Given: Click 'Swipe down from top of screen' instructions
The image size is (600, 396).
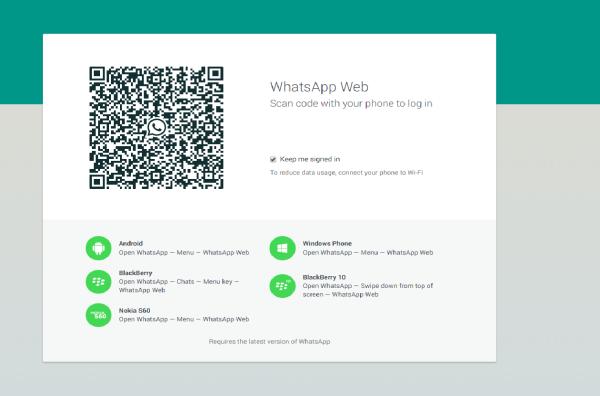Looking at the screenshot, I should tap(368, 290).
